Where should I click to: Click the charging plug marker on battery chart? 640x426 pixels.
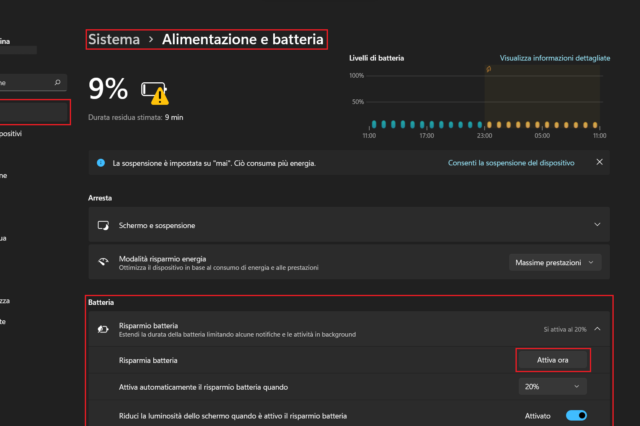pos(488,69)
